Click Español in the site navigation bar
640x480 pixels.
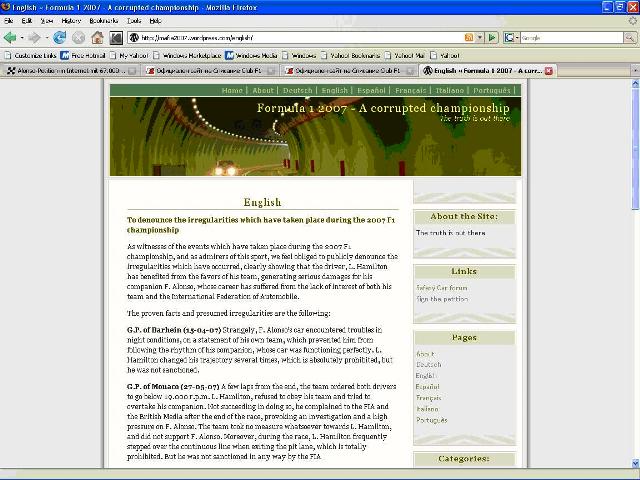(371, 91)
